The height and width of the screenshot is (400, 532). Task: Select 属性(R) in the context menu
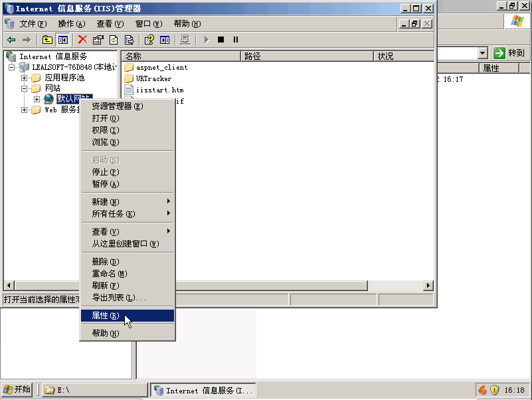pyautogui.click(x=106, y=316)
